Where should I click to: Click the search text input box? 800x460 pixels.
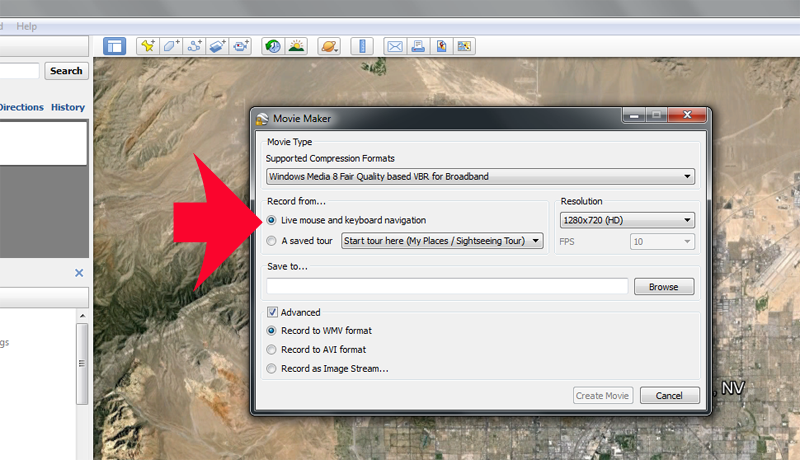pyautogui.click(x=19, y=71)
